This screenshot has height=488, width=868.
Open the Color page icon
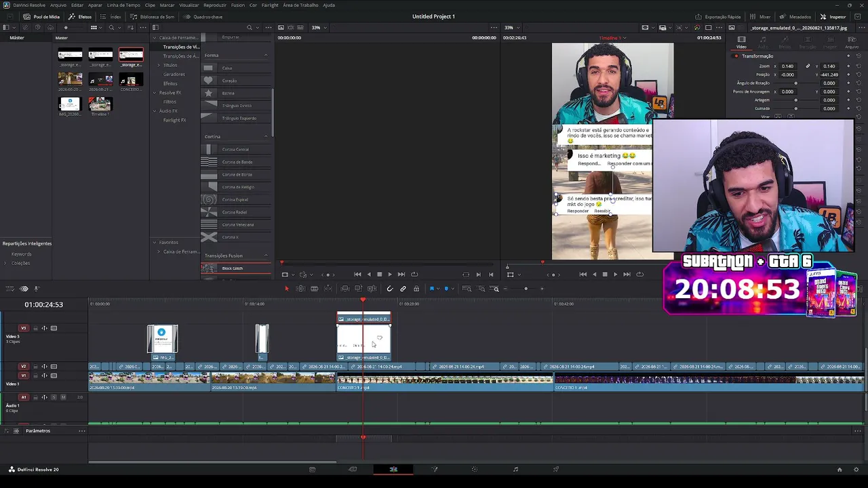(x=475, y=469)
